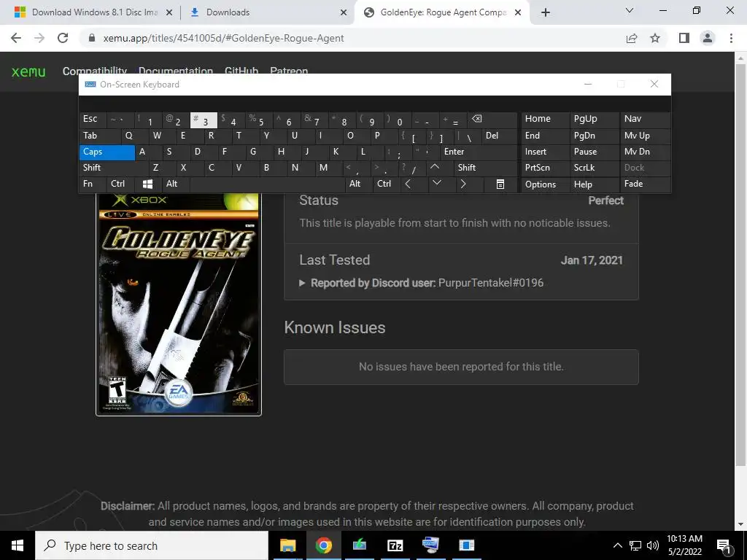Click the up arrow key on On-Screen Keyboard
The width and height of the screenshot is (747, 560).
point(435,167)
